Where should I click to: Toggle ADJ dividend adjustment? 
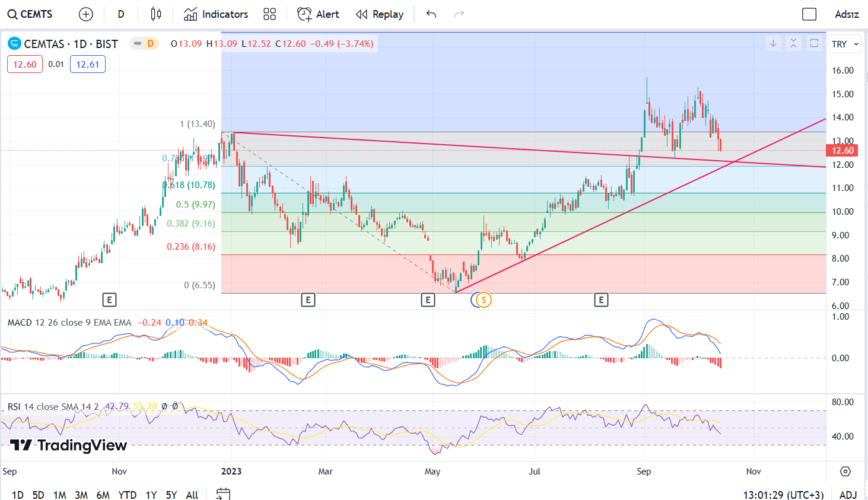[848, 495]
